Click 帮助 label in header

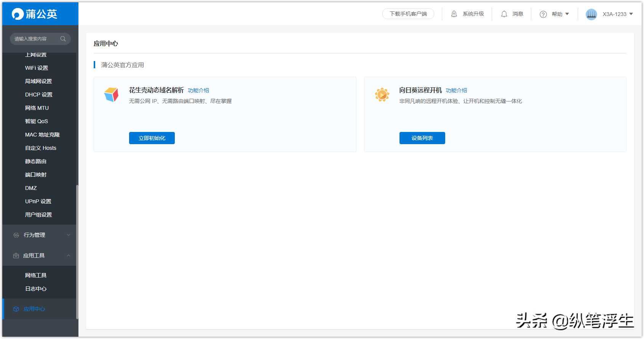(557, 14)
